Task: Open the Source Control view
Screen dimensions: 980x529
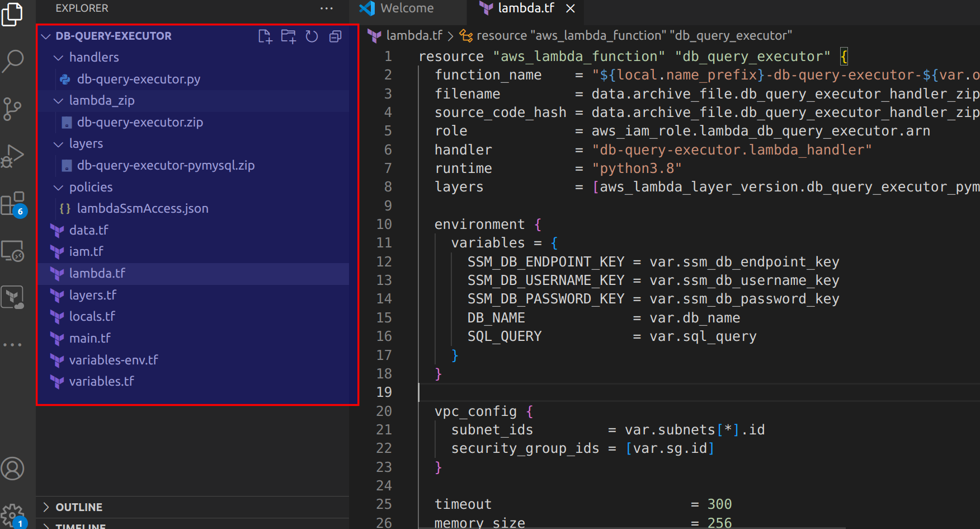Action: click(x=13, y=109)
